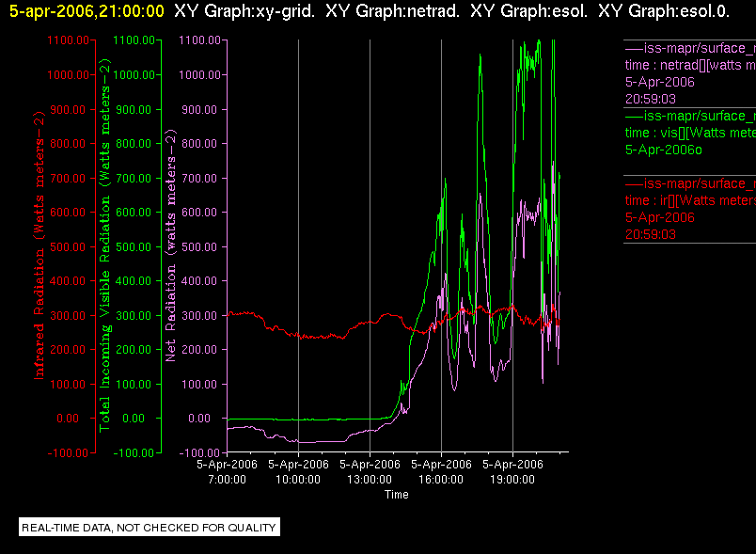Click the Infrared Radiation axis label
The height and width of the screenshot is (554, 756).
(39, 245)
